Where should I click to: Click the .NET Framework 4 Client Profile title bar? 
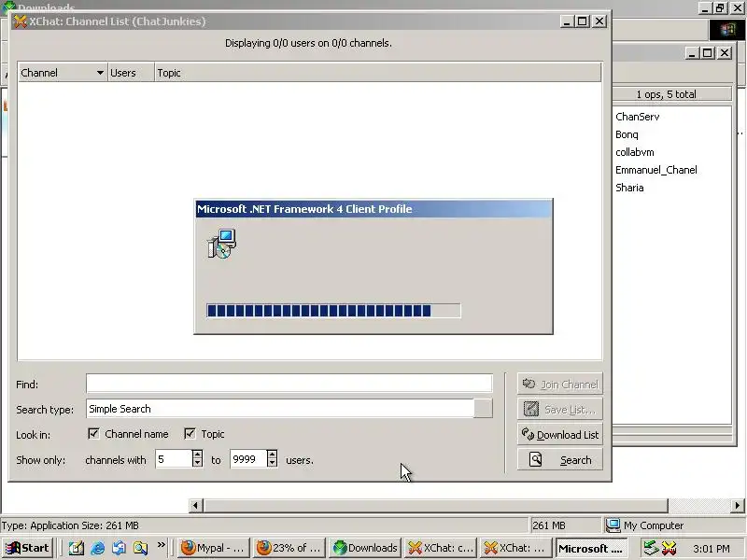(x=374, y=209)
